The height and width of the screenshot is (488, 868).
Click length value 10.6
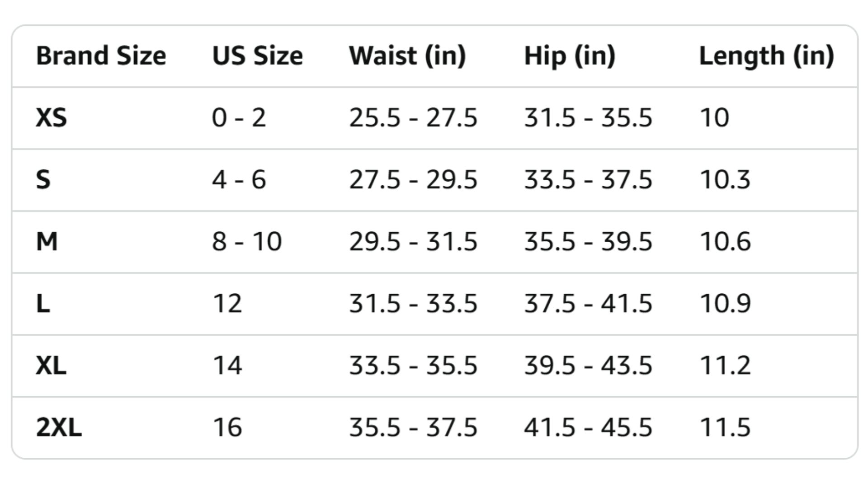pyautogui.click(x=725, y=242)
